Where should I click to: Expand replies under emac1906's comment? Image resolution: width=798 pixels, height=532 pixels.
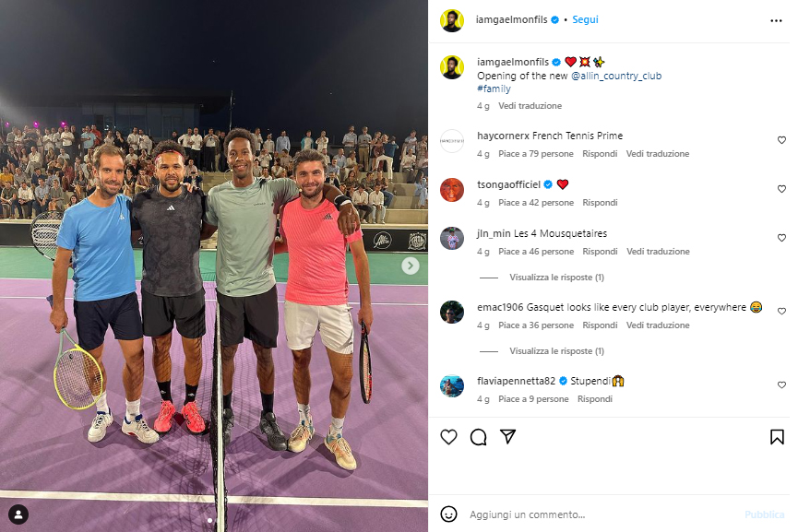pos(557,351)
